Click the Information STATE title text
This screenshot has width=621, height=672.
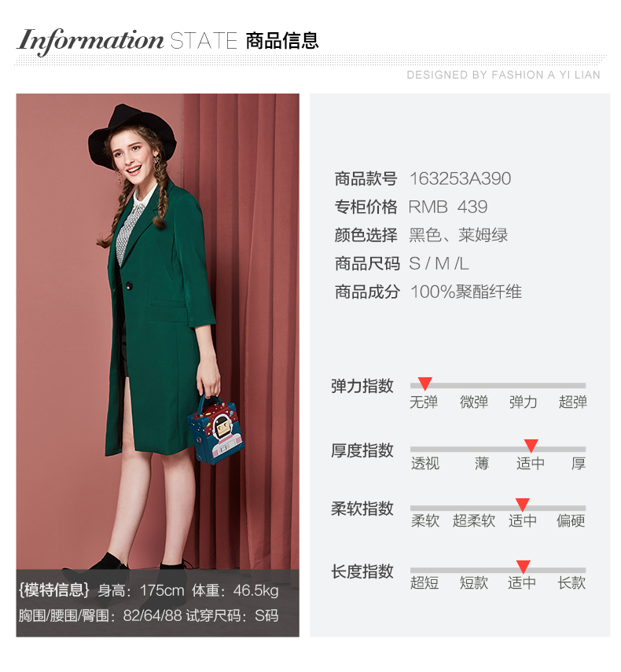(127, 41)
